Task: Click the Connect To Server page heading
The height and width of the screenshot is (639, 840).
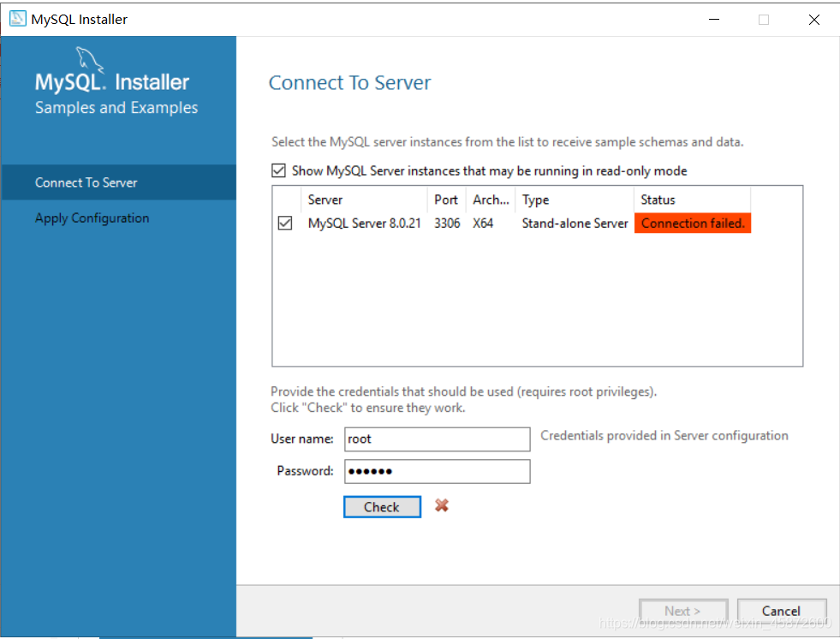Action: [x=349, y=82]
